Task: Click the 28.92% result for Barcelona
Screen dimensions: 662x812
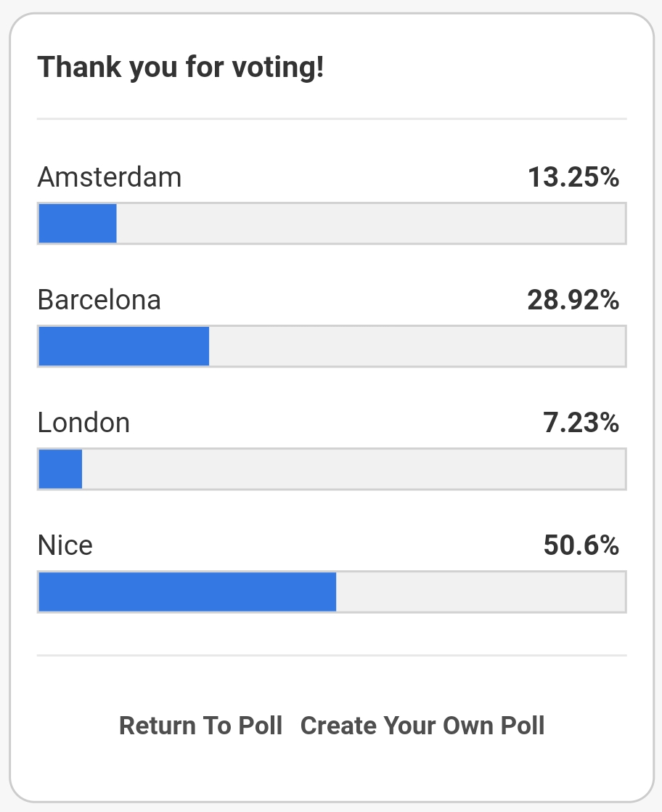Action: (573, 300)
